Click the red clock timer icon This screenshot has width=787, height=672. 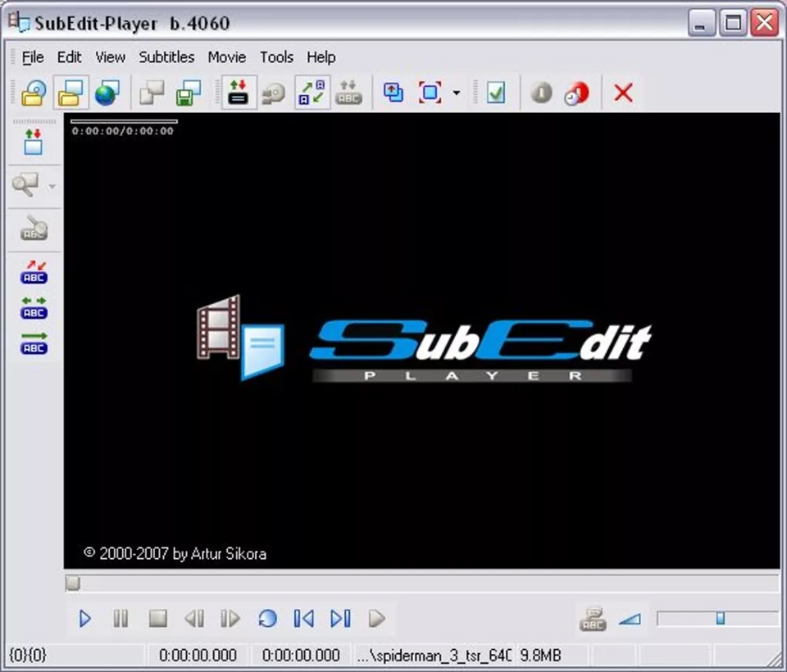(576, 93)
